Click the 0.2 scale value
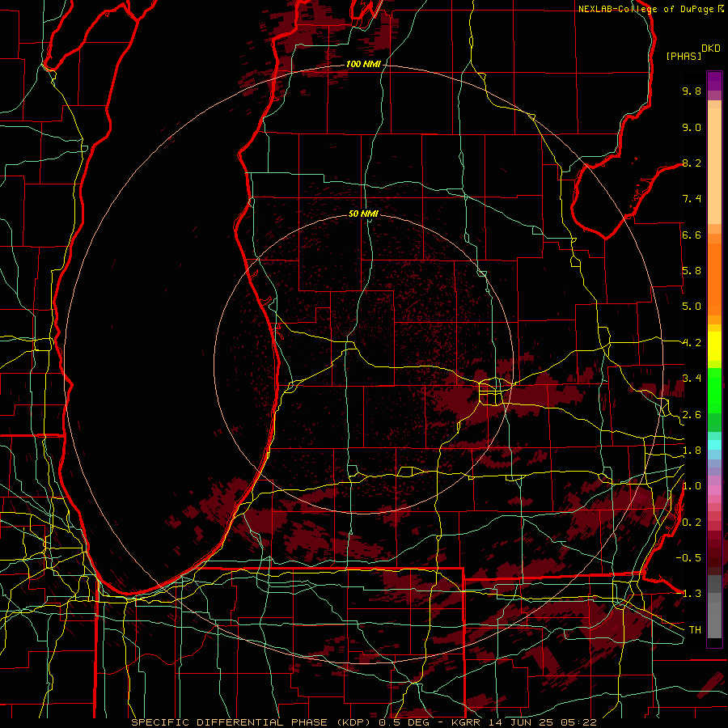This screenshot has height=728, width=728. 692,523
